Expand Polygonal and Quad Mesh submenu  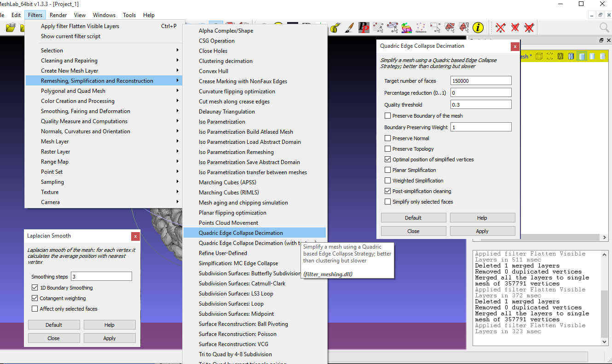(104, 91)
